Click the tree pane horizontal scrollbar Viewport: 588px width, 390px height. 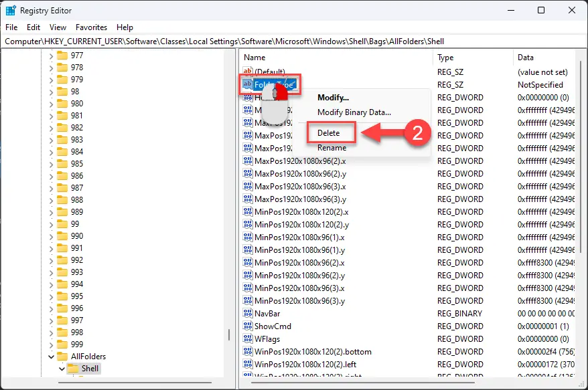135,383
